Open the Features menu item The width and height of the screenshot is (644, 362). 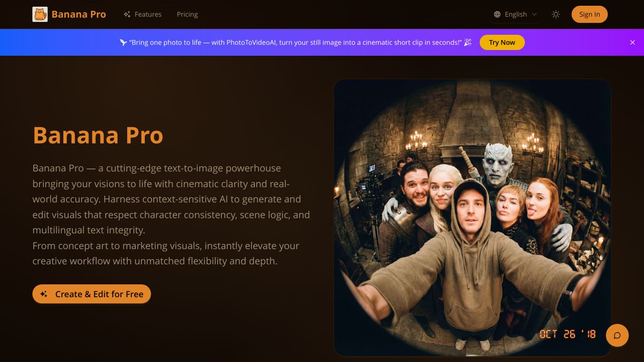(142, 14)
